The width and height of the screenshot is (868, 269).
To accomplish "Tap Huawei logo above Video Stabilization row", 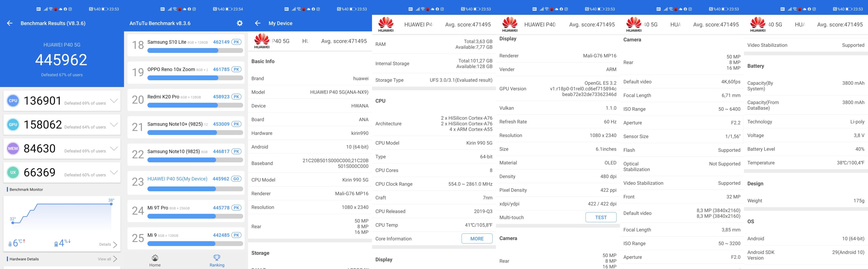I will (758, 25).
